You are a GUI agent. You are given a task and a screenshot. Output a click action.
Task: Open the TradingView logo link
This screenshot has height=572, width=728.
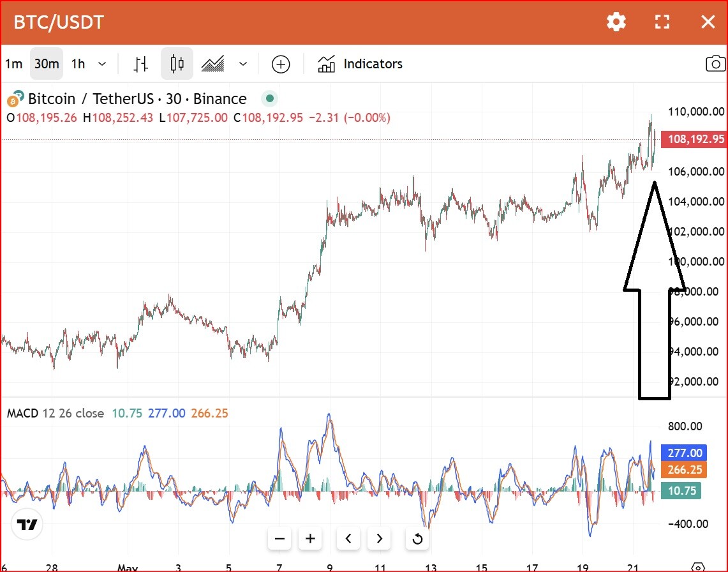click(x=27, y=525)
